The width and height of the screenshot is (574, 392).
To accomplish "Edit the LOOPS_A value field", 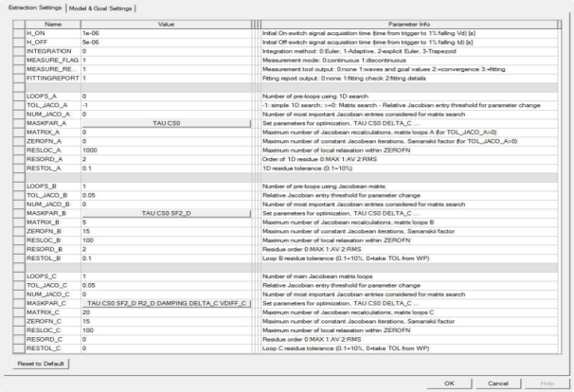I will [x=166, y=97].
